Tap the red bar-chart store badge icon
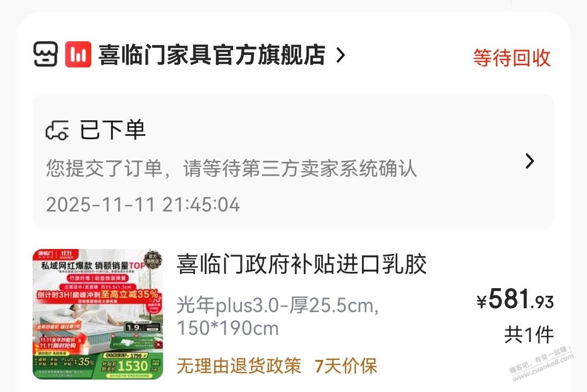 tap(78, 54)
